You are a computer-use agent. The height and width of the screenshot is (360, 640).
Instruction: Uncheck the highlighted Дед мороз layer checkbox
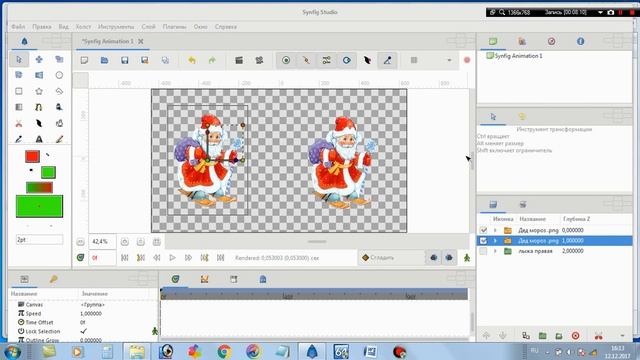pyautogui.click(x=484, y=241)
